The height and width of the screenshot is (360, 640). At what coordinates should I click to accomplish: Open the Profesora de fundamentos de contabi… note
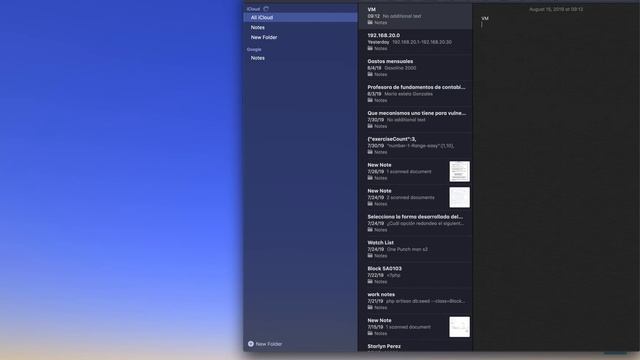416,94
